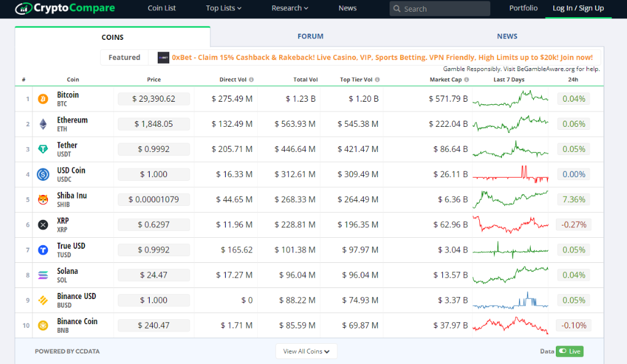Click Binance Coin -0.10% change badge
This screenshot has height=364, width=627.
tap(574, 325)
